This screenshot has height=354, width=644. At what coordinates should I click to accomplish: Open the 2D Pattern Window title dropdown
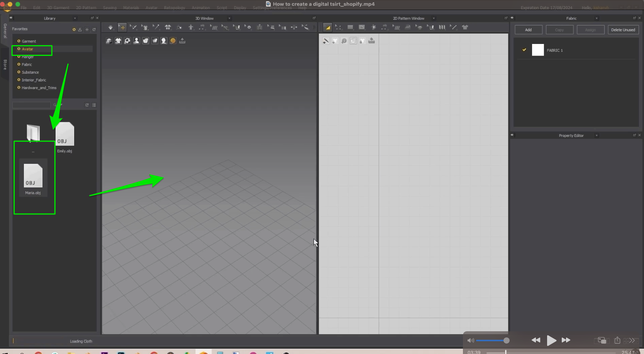pos(434,18)
